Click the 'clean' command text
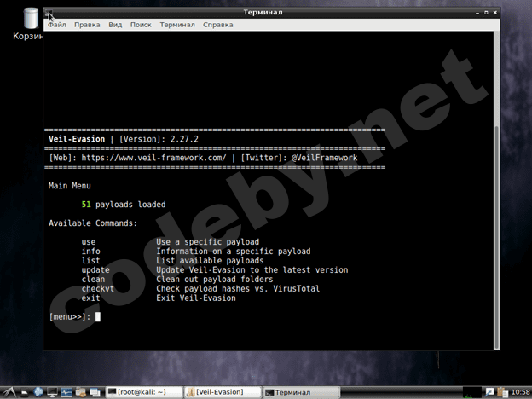532x399 pixels. [x=93, y=280]
